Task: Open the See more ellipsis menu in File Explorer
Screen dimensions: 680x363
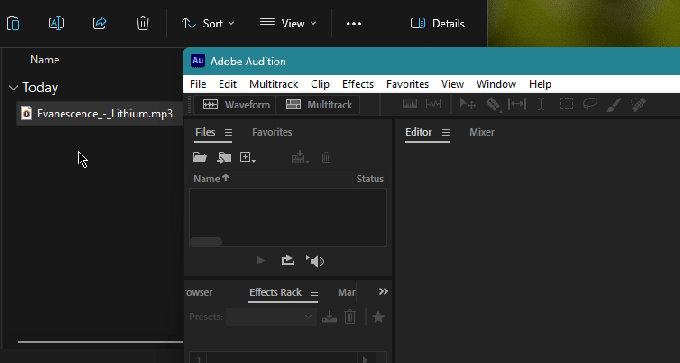Action: click(x=354, y=24)
